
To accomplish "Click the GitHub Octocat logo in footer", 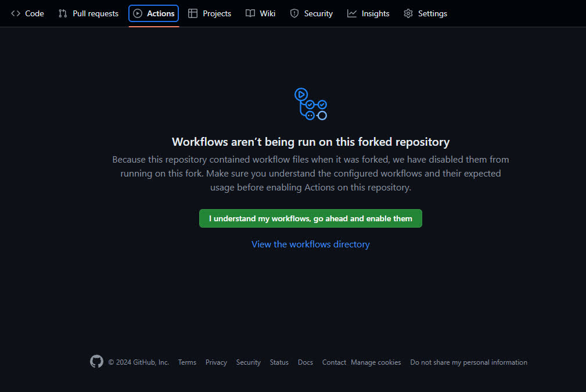I will [96, 361].
